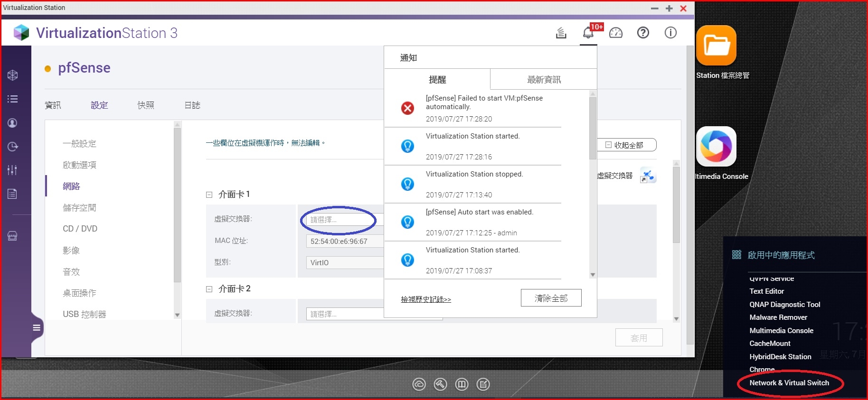The height and width of the screenshot is (400, 868).
Task: Select 一般設定 in settings menu
Action: pyautogui.click(x=79, y=143)
